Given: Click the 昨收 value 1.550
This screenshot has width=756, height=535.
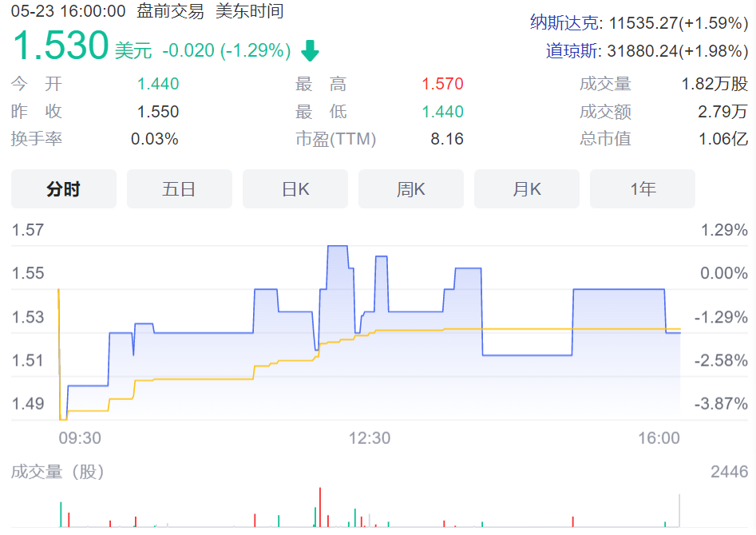Looking at the screenshot, I should [158, 112].
